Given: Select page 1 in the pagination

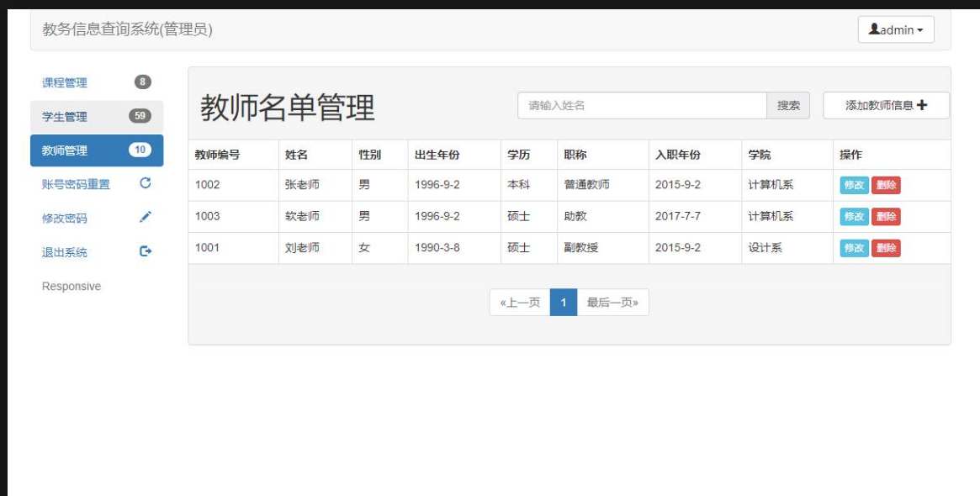Looking at the screenshot, I should (563, 303).
